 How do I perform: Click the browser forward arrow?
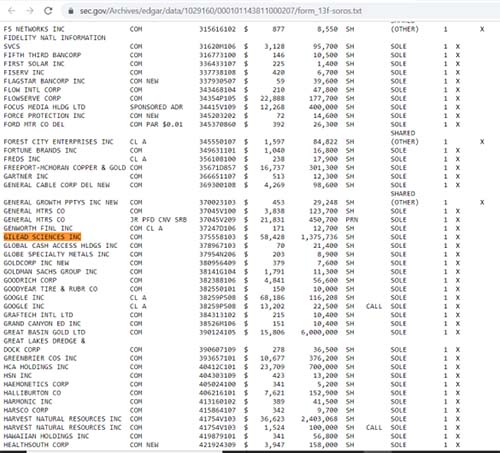click(30, 11)
